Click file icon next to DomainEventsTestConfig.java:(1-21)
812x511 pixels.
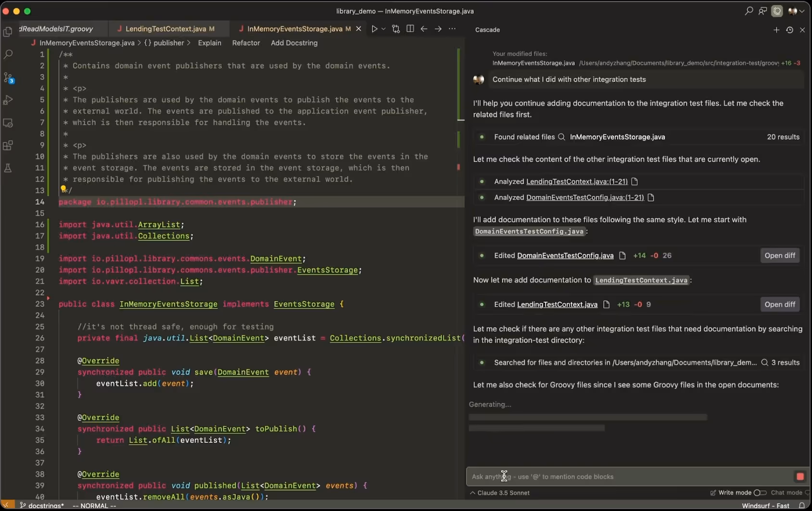651,197
